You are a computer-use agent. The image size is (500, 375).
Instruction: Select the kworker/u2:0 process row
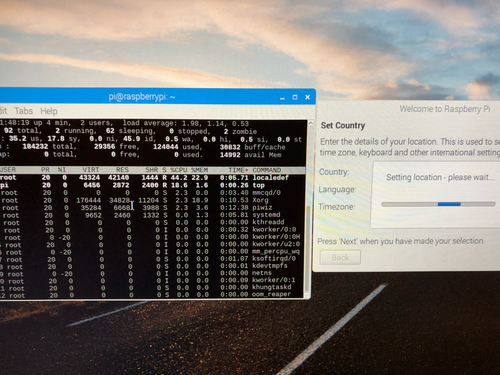(153, 244)
